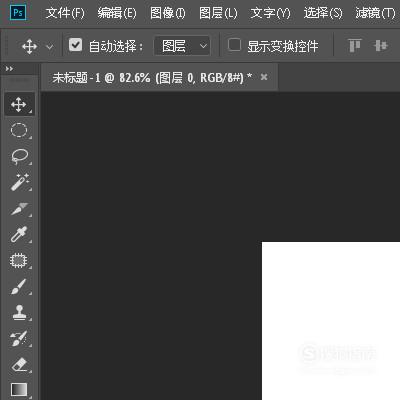Select the Magic Wand tool
The image size is (400, 400).
(x=19, y=182)
